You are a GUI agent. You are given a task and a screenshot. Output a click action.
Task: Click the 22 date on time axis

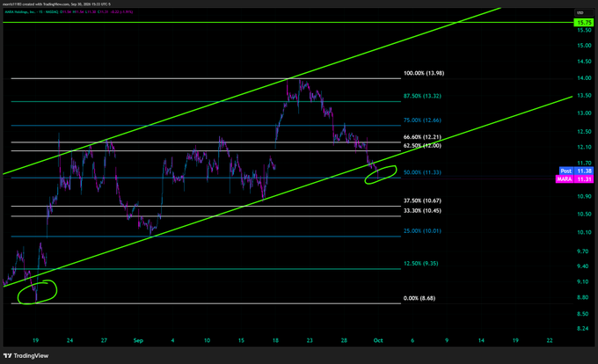pyautogui.click(x=550, y=341)
